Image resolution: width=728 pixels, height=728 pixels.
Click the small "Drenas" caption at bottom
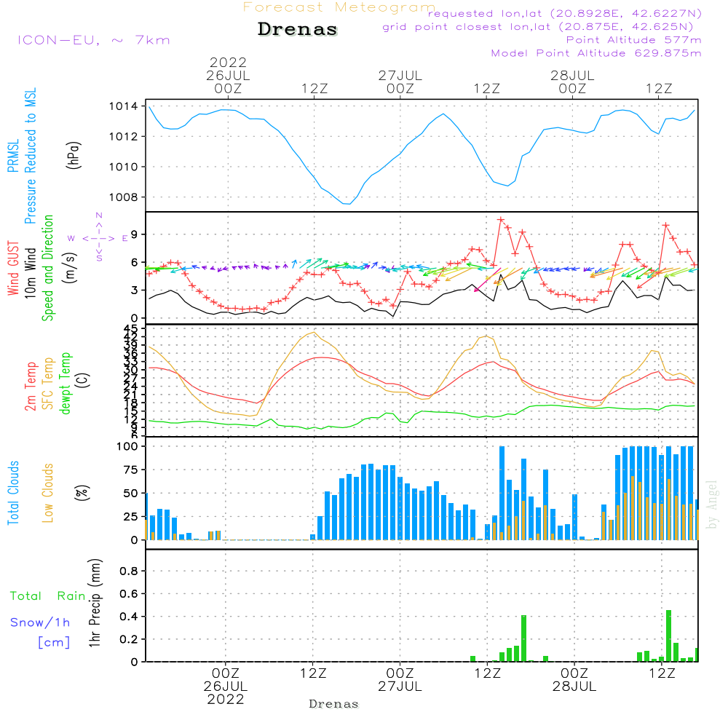click(x=334, y=704)
